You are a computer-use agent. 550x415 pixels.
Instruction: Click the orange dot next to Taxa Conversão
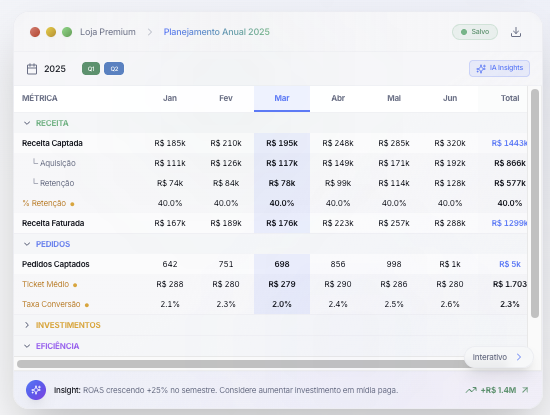87,305
